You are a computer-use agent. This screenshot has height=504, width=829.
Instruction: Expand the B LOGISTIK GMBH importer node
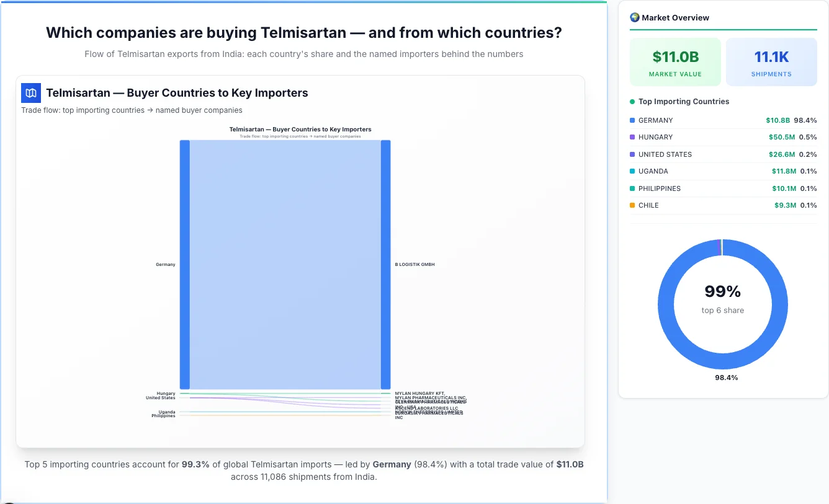(386, 263)
